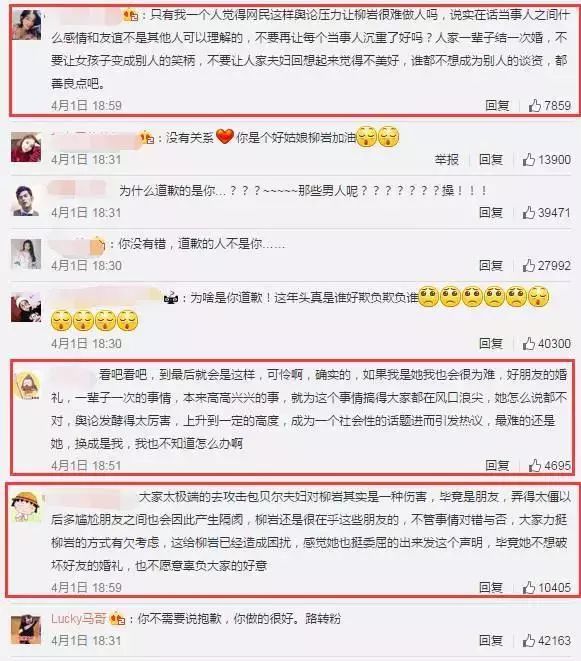The height and width of the screenshot is (661, 581).
Task: Tap thumbs-up icon next to 27992
Action: click(x=529, y=265)
